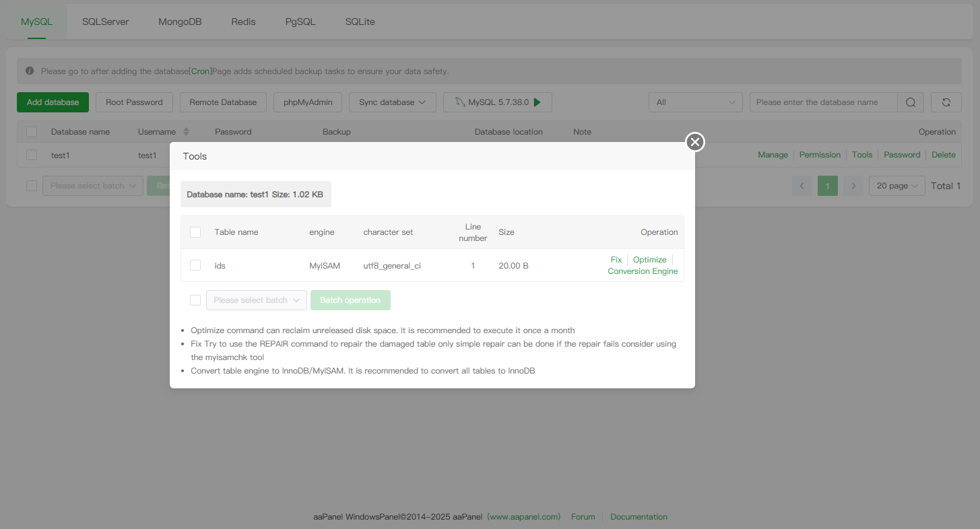Go to next page arrow
Viewport: 980px width, 529px height.
click(x=853, y=186)
